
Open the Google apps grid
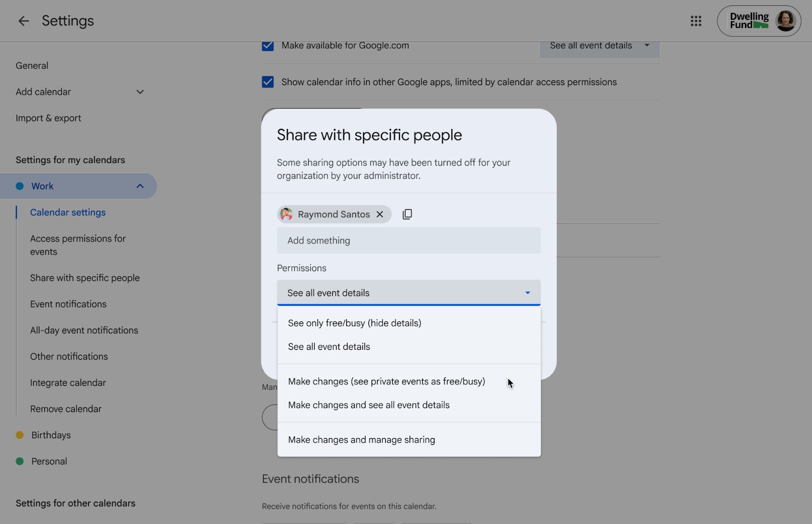point(696,21)
